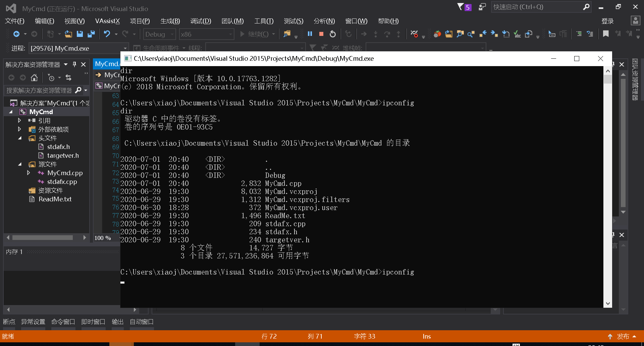Click the IntelliTrace disable-breakpoints icon
This screenshot has height=346, width=644.
pos(414,34)
